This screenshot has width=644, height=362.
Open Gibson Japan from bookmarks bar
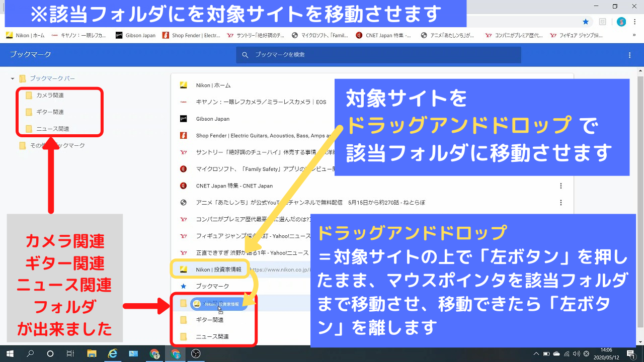[136, 36]
